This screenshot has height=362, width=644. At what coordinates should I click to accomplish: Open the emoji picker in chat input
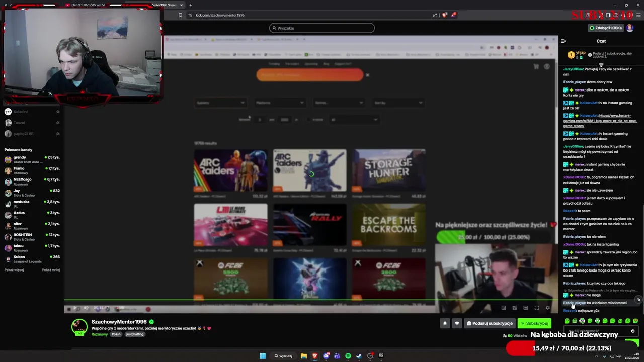(632, 331)
